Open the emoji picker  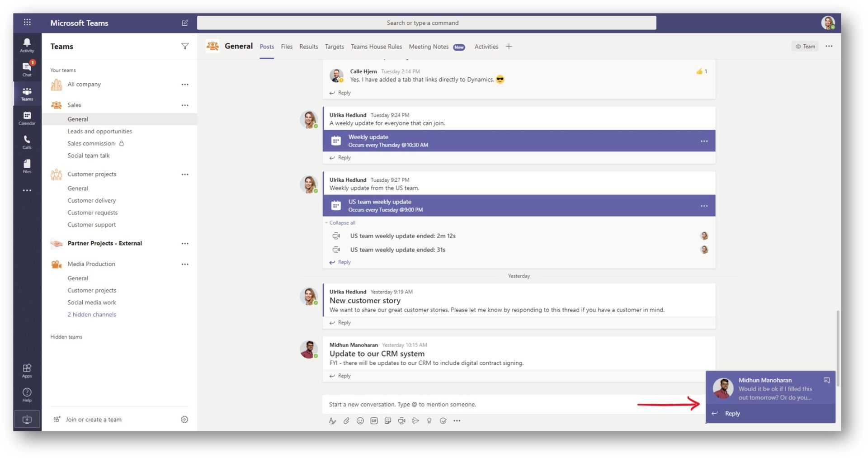point(360,420)
